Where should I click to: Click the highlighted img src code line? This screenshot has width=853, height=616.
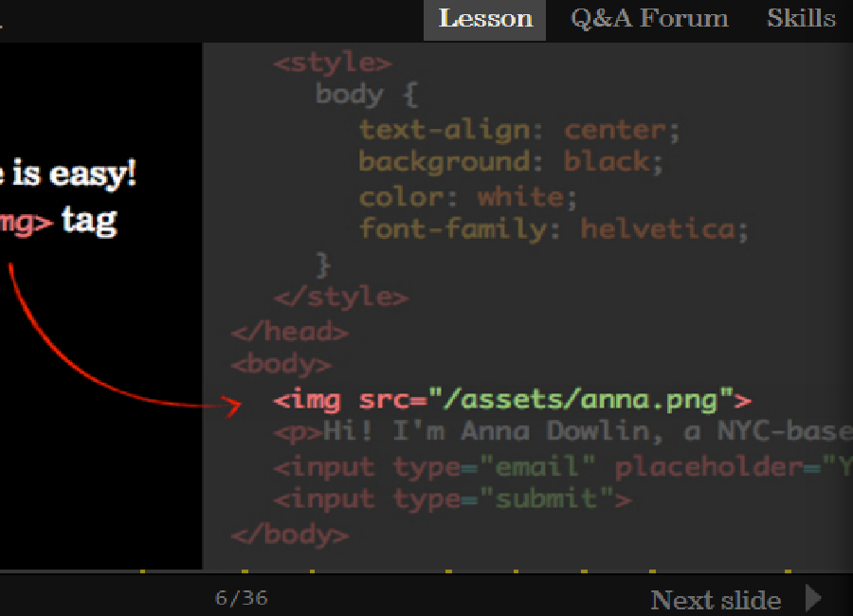tap(512, 400)
